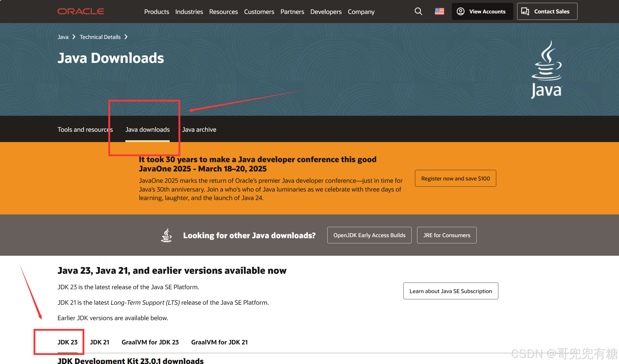This screenshot has width=619, height=364.
Task: Click Contact Sales button
Action: click(547, 11)
